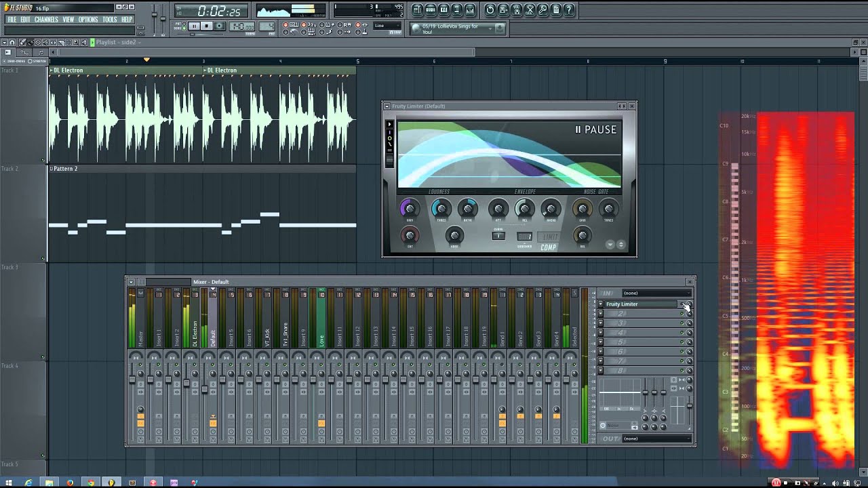868x488 pixels.
Task: Select the playlist paint brush tool
Action: tap(30, 42)
